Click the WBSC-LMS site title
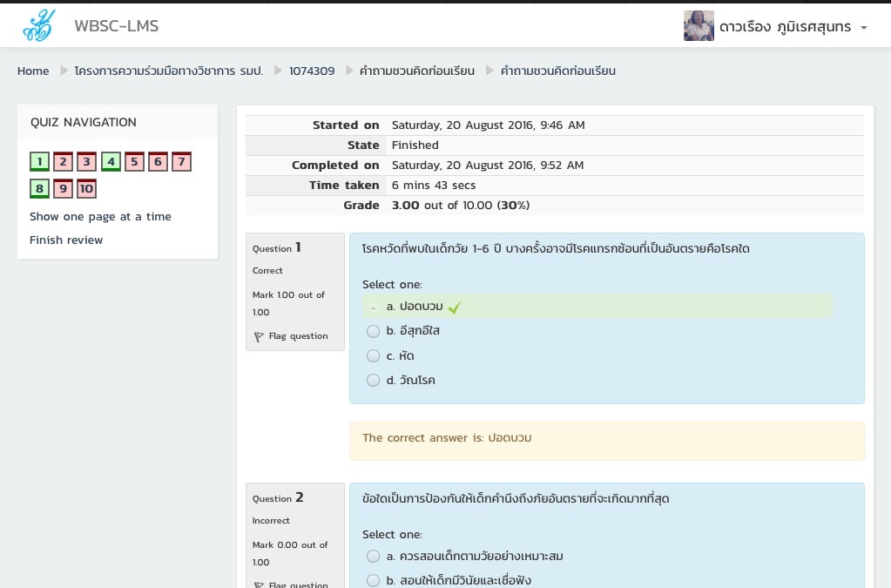 coord(117,26)
